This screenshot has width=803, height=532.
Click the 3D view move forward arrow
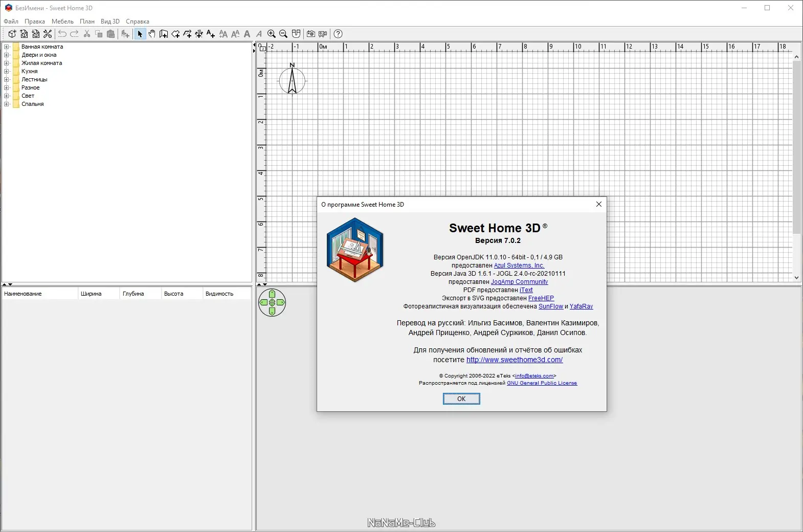[272, 294]
